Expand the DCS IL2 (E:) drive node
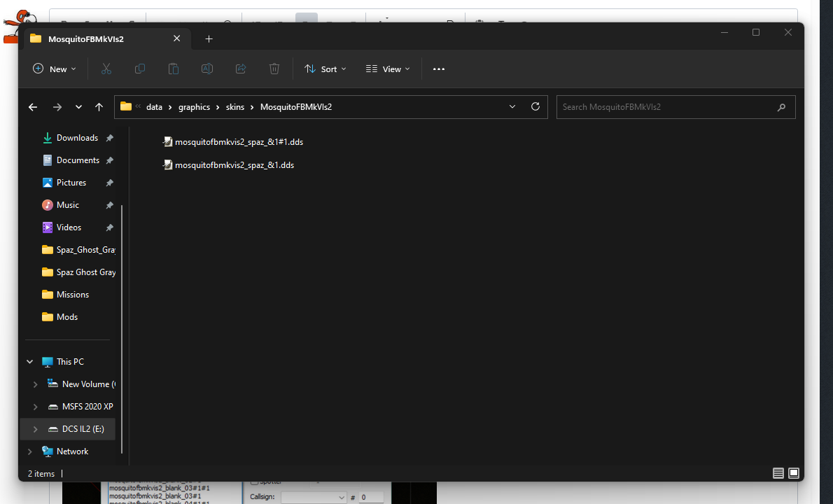This screenshot has height=504, width=833. 35,429
